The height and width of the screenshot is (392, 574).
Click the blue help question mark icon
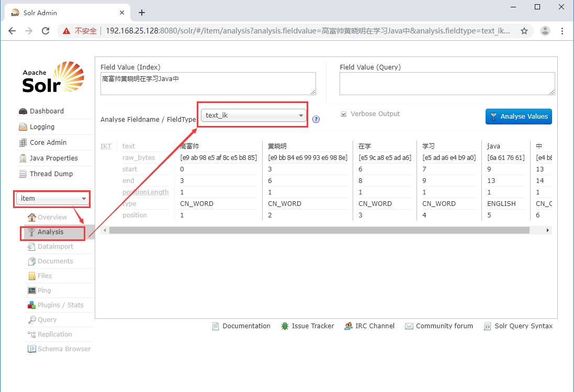tap(316, 119)
